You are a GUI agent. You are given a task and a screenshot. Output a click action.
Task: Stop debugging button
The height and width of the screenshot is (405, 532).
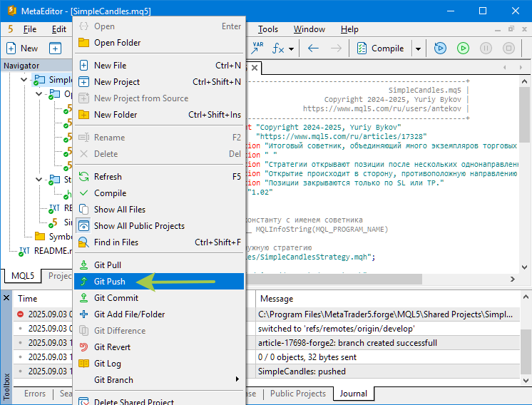[x=508, y=48]
